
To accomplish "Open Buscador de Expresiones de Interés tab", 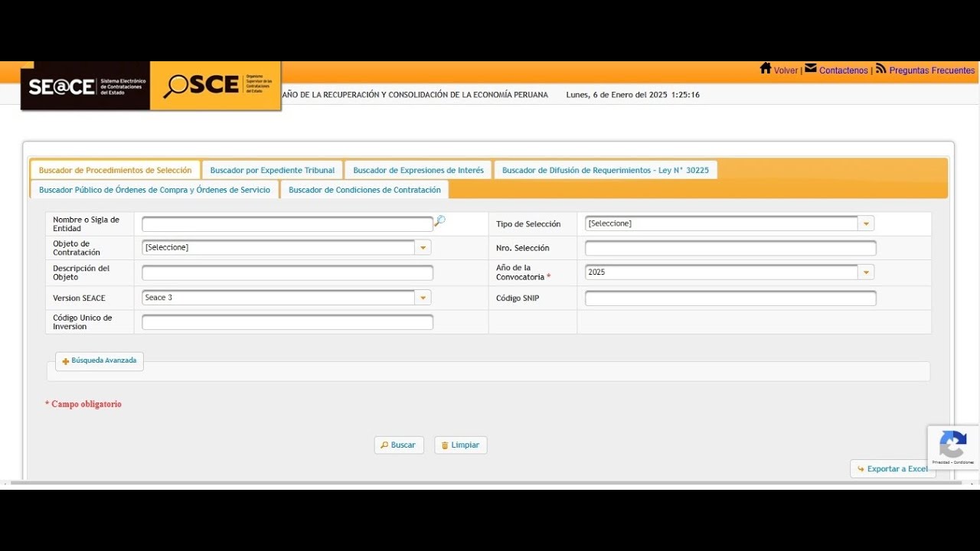I will click(x=418, y=170).
